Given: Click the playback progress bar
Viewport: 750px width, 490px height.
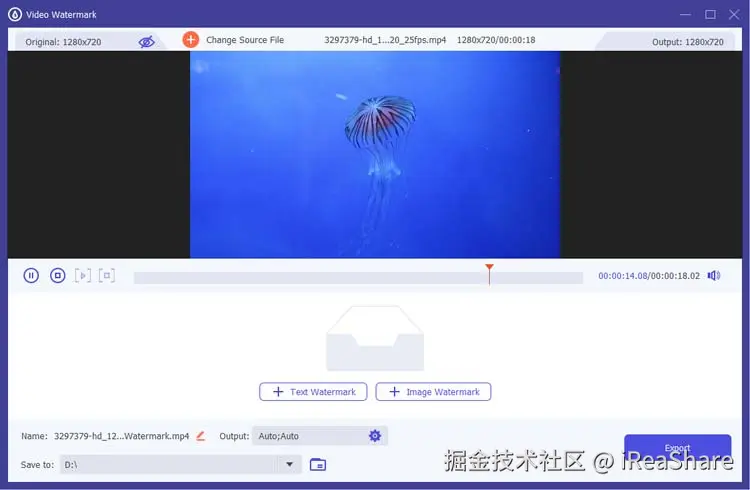Looking at the screenshot, I should [x=358, y=278].
